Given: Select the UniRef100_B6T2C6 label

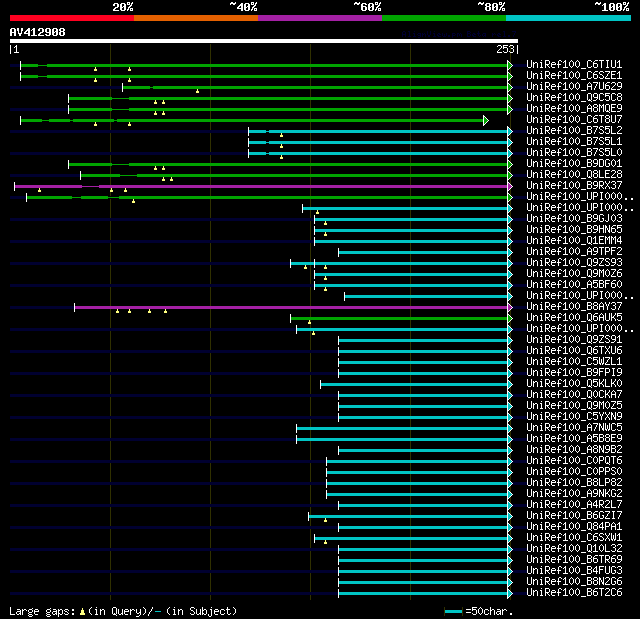Looking at the screenshot, I should (x=574, y=593).
